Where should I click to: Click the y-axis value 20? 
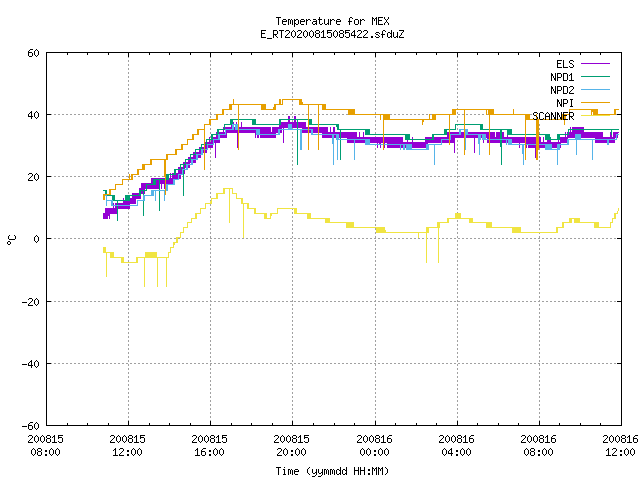click(33, 177)
